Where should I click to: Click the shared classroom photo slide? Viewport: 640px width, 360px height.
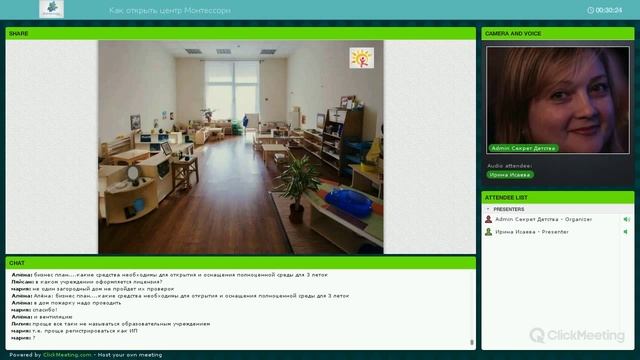(240, 147)
